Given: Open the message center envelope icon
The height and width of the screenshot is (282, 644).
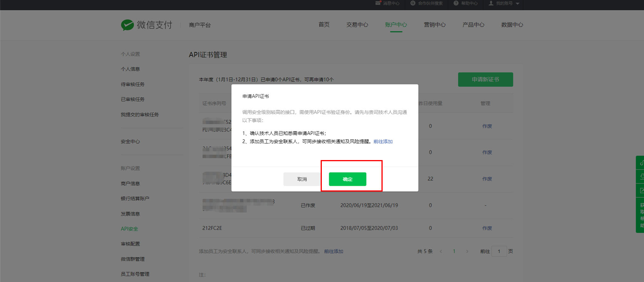Looking at the screenshot, I should coord(378,3).
